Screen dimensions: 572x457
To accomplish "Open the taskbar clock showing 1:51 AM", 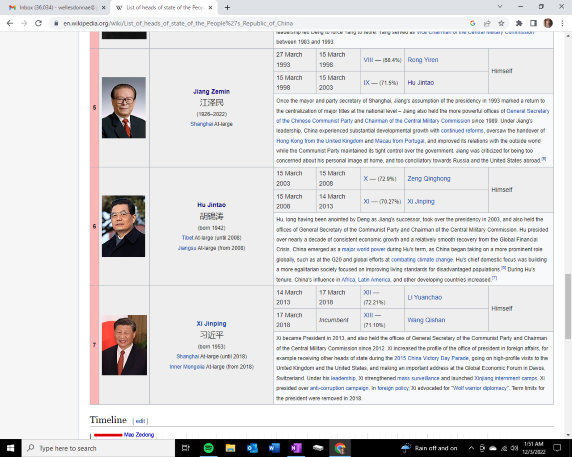I will click(x=533, y=448).
